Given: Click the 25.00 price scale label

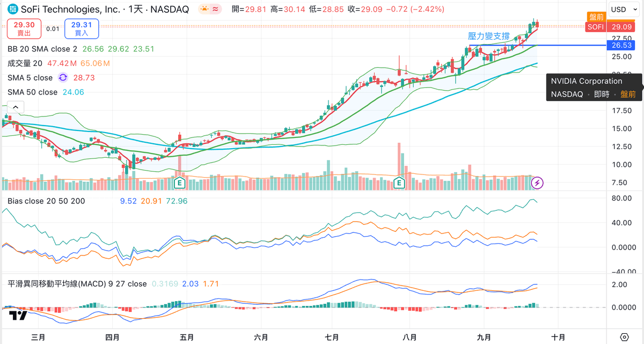Looking at the screenshot, I should click(x=621, y=56).
